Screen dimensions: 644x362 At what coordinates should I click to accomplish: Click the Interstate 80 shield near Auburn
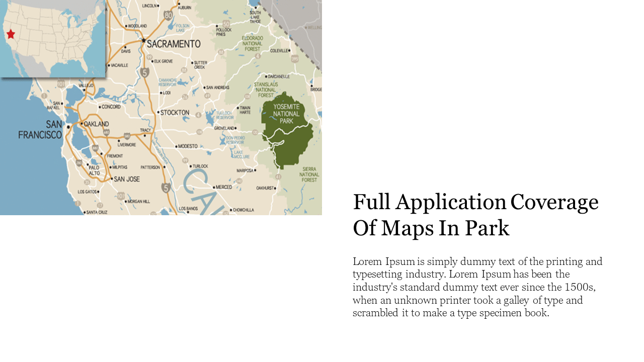click(x=168, y=16)
